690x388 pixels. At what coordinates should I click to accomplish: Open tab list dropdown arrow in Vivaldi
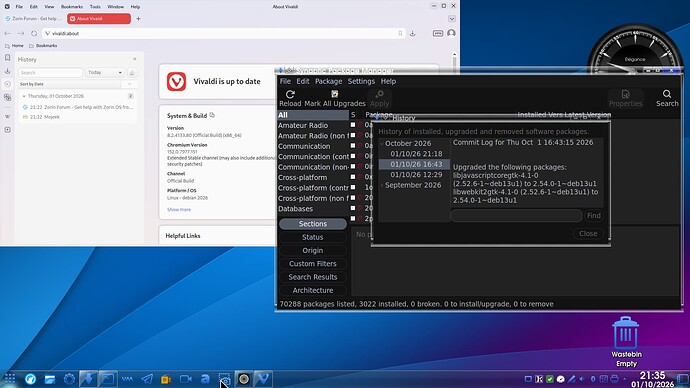(x=452, y=19)
